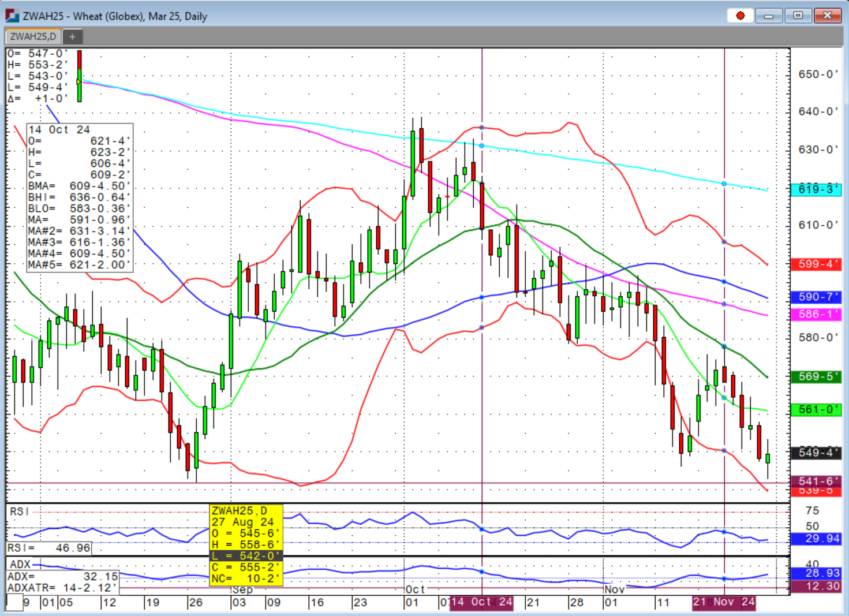Click the C= 609-2' close value row

click(x=80, y=175)
